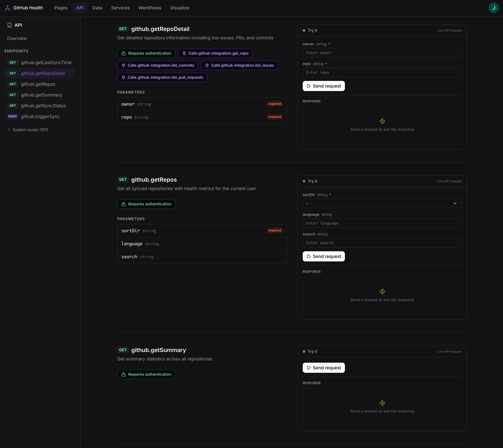The image size is (503, 448).
Task: Click the lock icon in getRepoDetail authentication badge
Action: coord(124,53)
